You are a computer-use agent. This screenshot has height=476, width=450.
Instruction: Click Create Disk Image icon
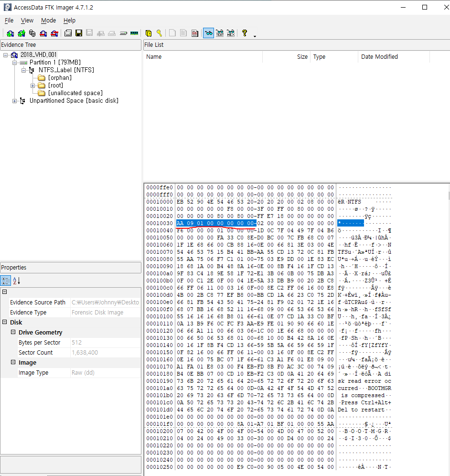68,33
